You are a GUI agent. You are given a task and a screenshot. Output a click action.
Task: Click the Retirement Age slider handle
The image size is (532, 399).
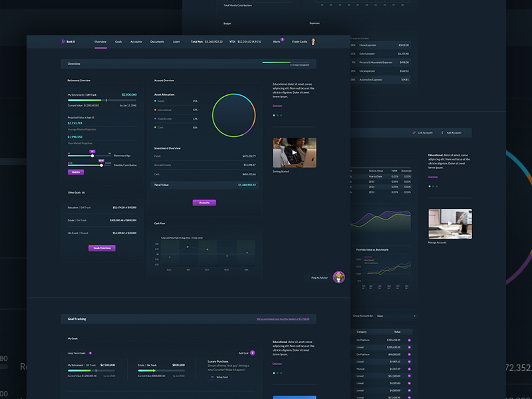point(92,156)
